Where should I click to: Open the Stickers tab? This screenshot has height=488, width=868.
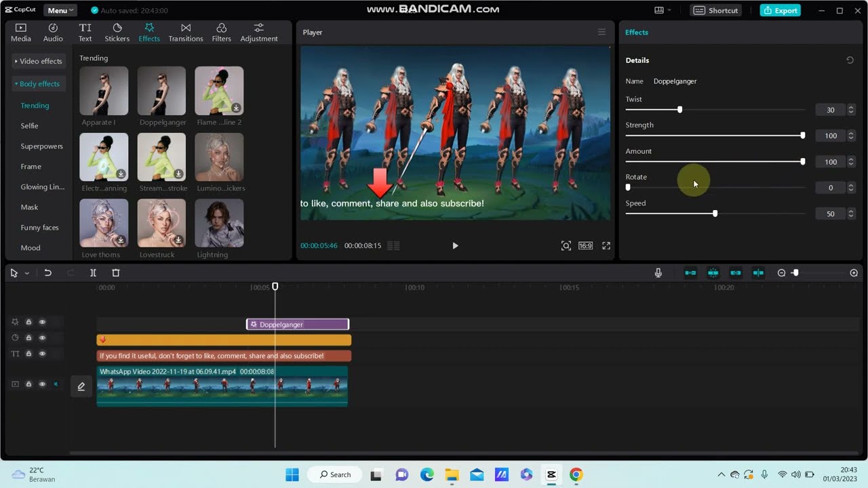[117, 32]
